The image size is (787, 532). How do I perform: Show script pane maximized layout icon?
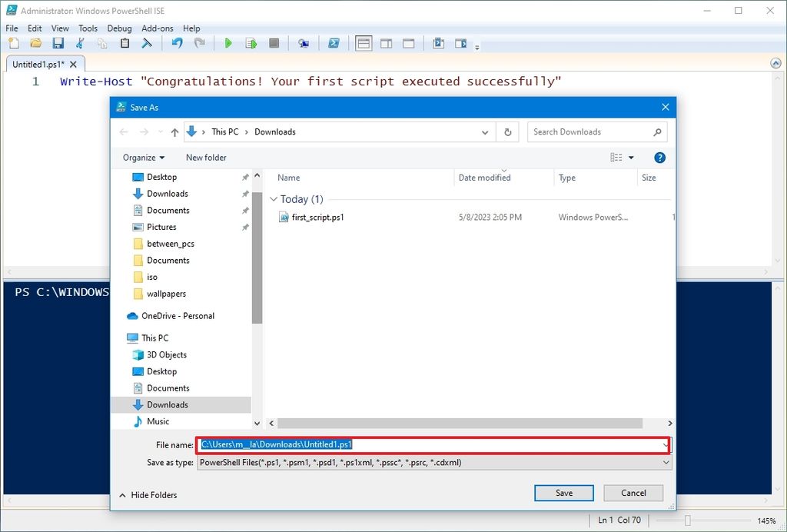pos(409,44)
